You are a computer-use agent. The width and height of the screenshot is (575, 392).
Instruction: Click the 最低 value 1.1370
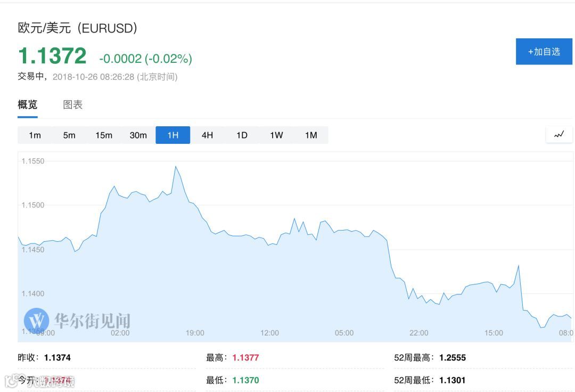245,380
